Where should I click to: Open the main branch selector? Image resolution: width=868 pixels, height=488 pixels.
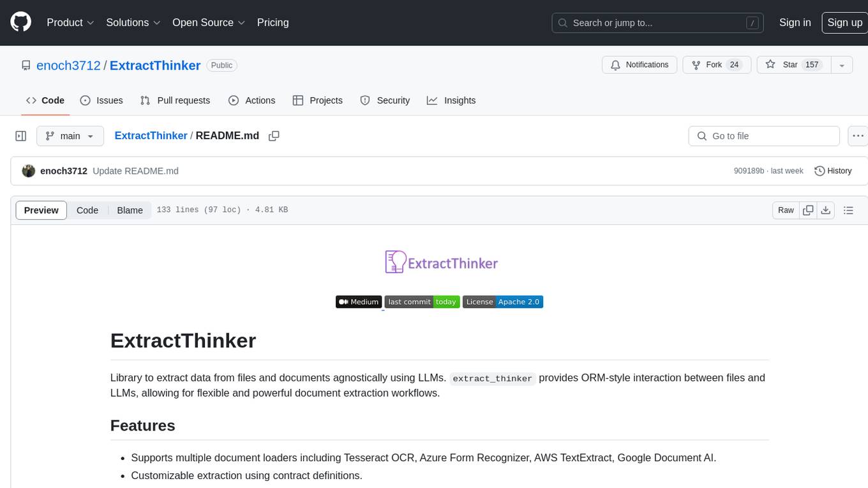70,136
